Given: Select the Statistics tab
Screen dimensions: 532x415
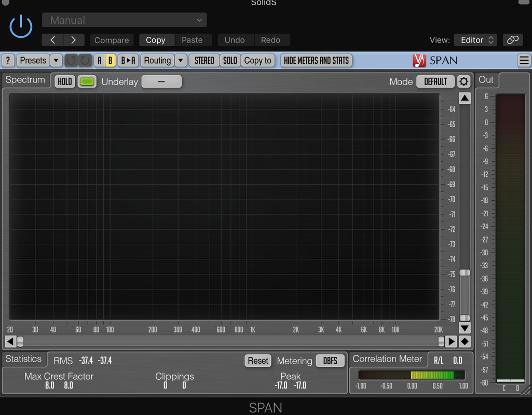Looking at the screenshot, I should coord(24,359).
